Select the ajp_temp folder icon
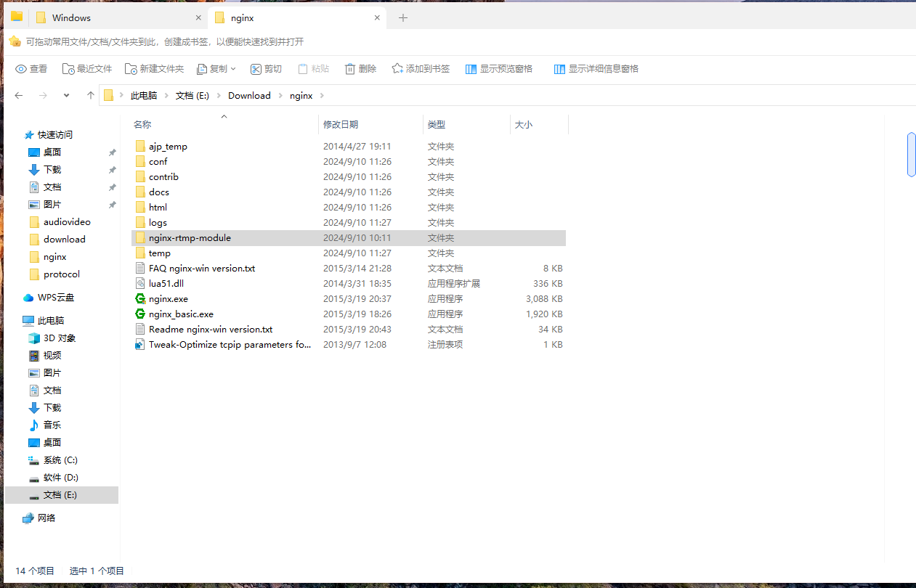This screenshot has width=916, height=588. [141, 146]
